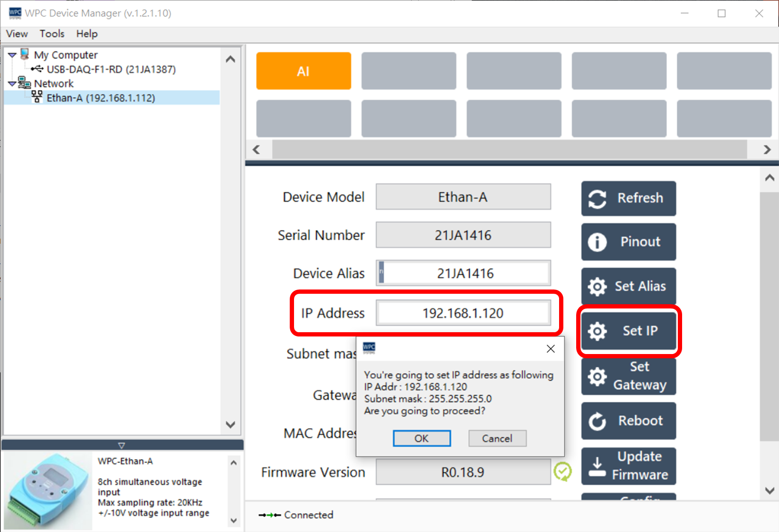This screenshot has height=532, width=779.
Task: Collapse the Network tree node
Action: pos(12,84)
